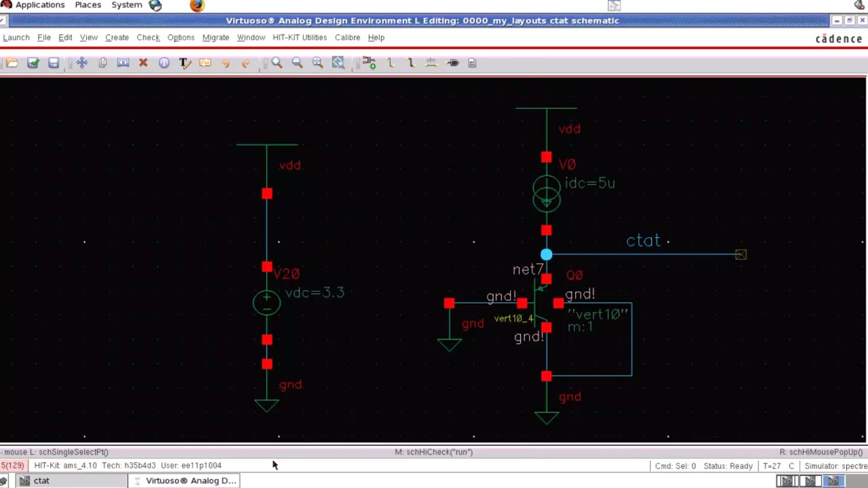Viewport: 868px width, 488px height.
Task: Open the Options menu
Action: (181, 37)
